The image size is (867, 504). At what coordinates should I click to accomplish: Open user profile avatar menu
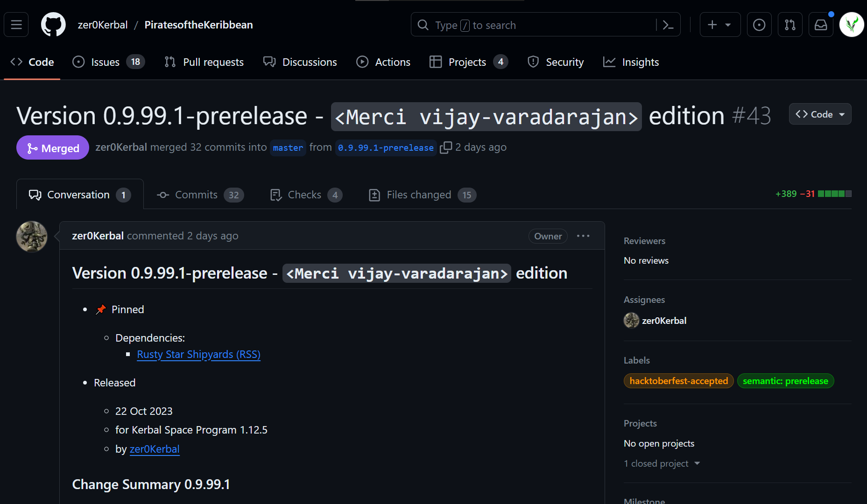(x=852, y=25)
